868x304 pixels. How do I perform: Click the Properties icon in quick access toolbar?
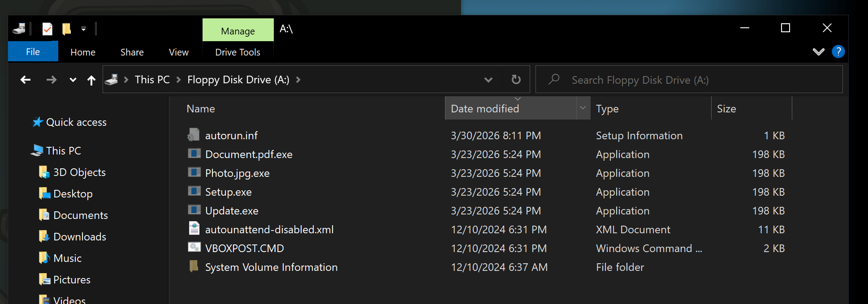(47, 29)
